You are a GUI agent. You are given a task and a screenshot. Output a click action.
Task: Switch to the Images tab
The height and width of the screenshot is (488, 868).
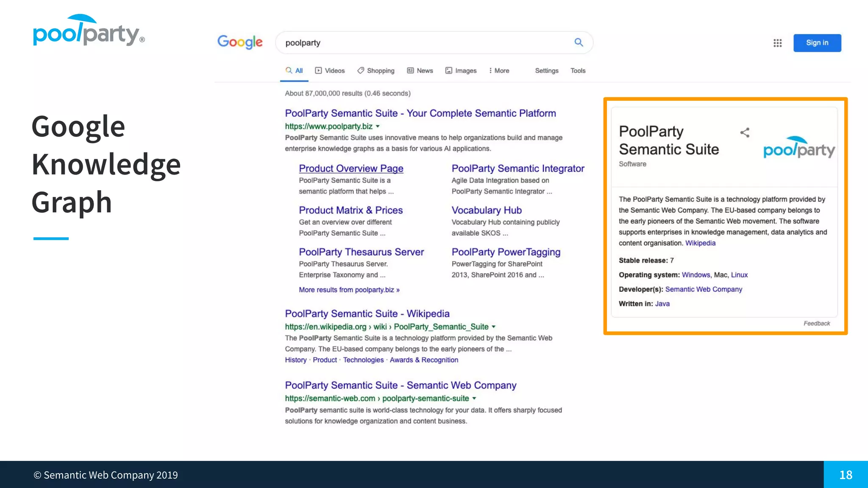click(x=461, y=71)
